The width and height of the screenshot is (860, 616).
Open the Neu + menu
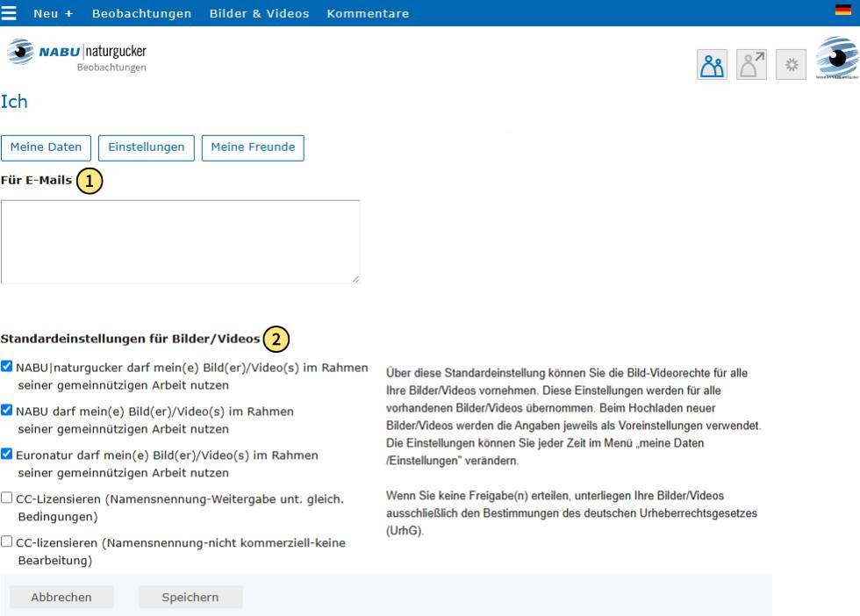pos(54,13)
